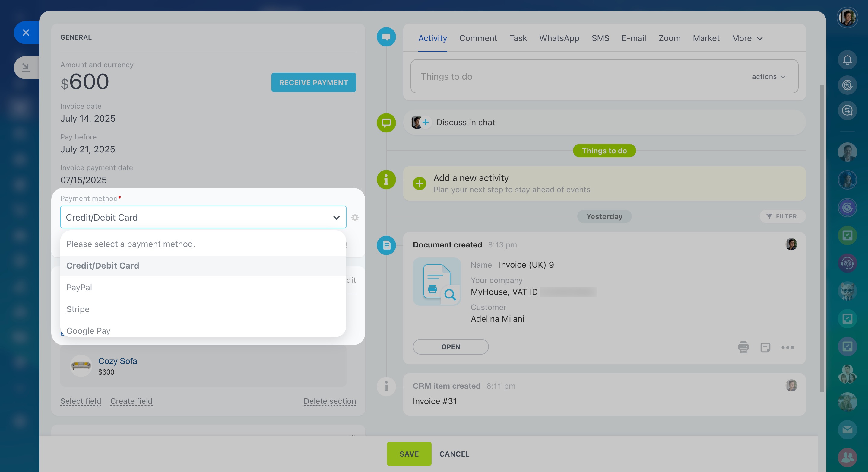Screen dimensions: 868x472
Task: Click the green plus Add activity icon
Action: click(419, 183)
